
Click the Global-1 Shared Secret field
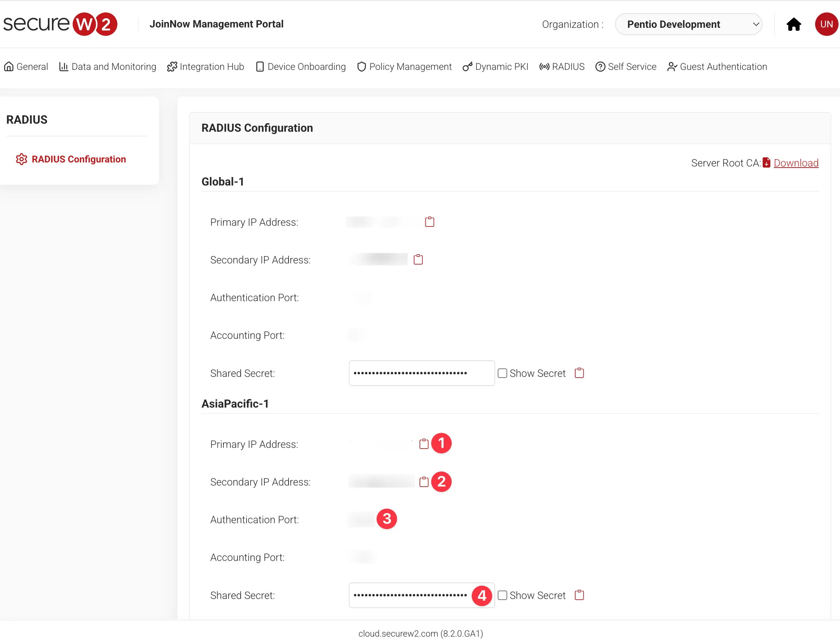[x=421, y=373]
